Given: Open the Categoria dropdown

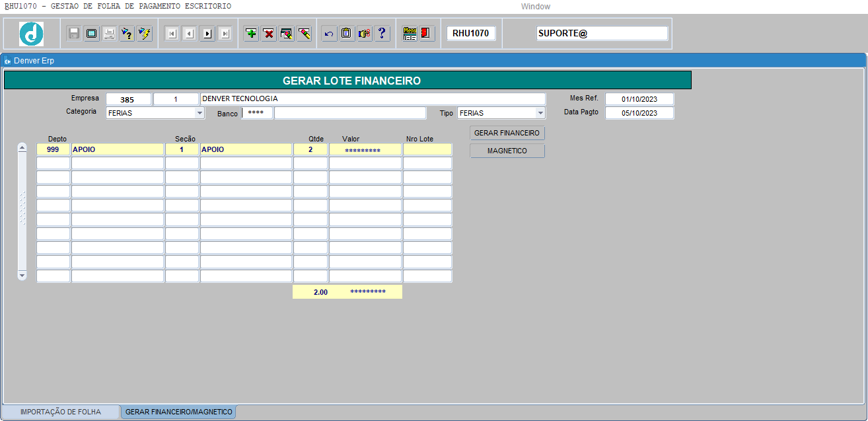Looking at the screenshot, I should tap(199, 113).
